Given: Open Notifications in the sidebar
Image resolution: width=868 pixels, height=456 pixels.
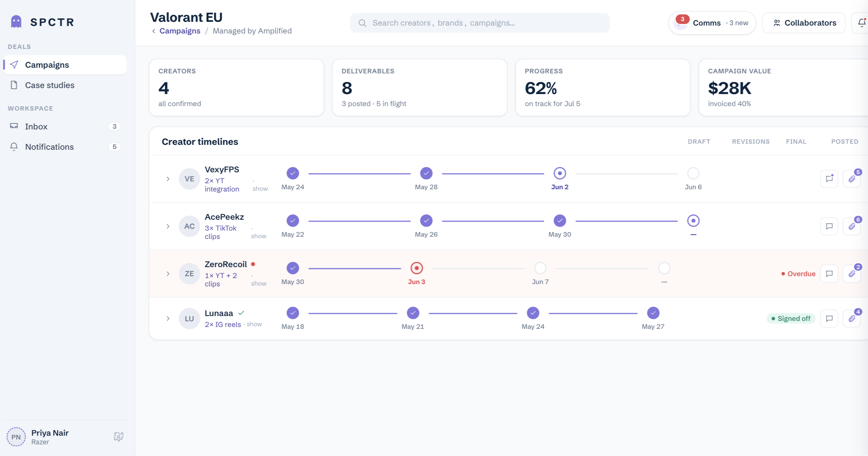Looking at the screenshot, I should coord(65,147).
